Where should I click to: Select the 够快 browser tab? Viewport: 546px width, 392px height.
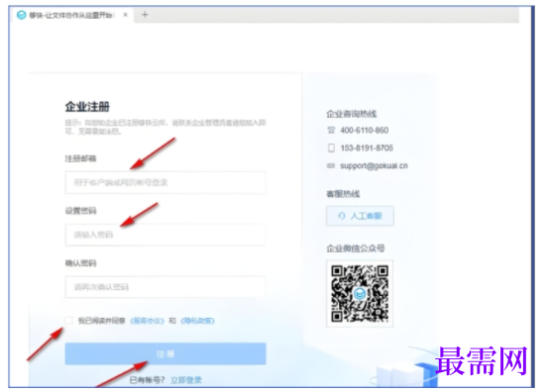[x=71, y=15]
